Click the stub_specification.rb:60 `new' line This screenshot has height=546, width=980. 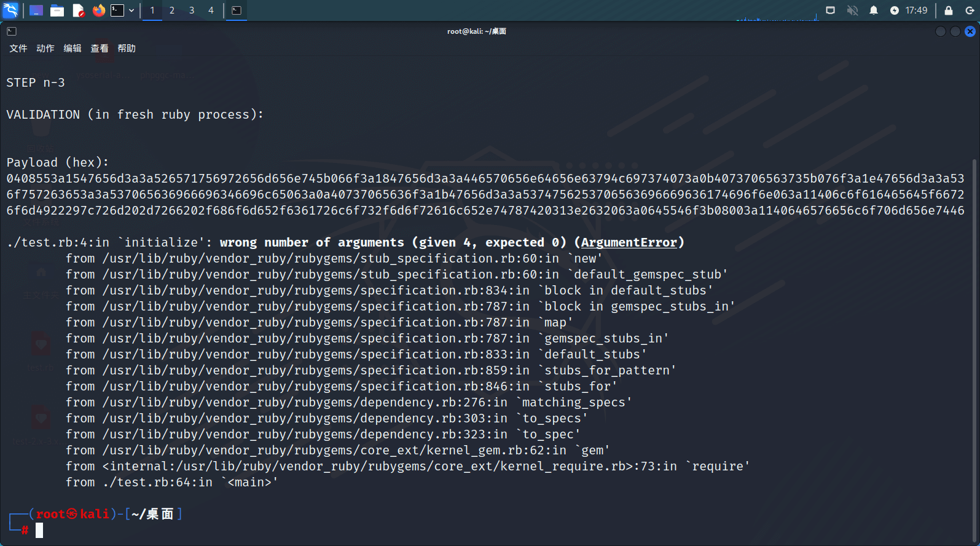[x=334, y=258]
